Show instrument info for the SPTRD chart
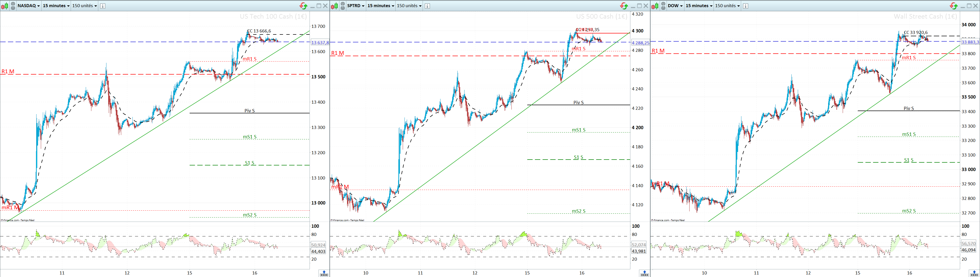Viewport: 980px width, 277px height. click(427, 6)
